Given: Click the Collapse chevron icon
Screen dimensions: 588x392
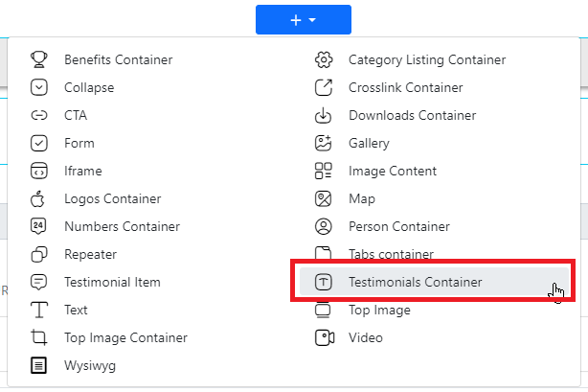Looking at the screenshot, I should coord(39,87).
